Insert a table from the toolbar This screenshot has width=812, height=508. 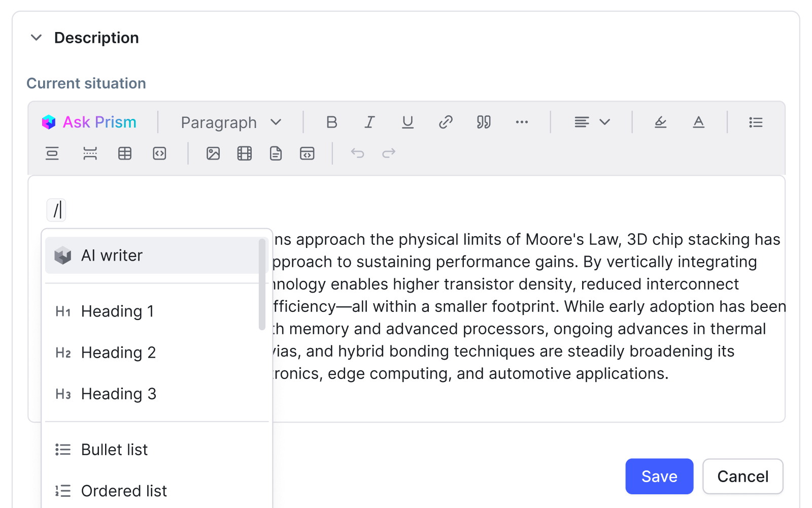coord(125,153)
